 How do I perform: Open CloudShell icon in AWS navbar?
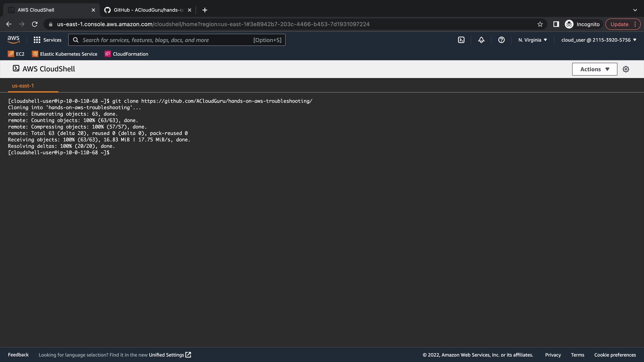pos(461,40)
